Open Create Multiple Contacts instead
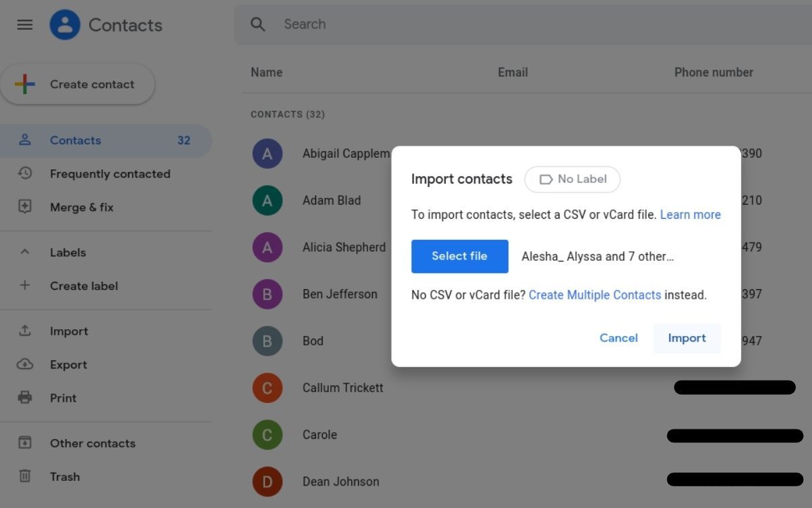 [x=595, y=295]
